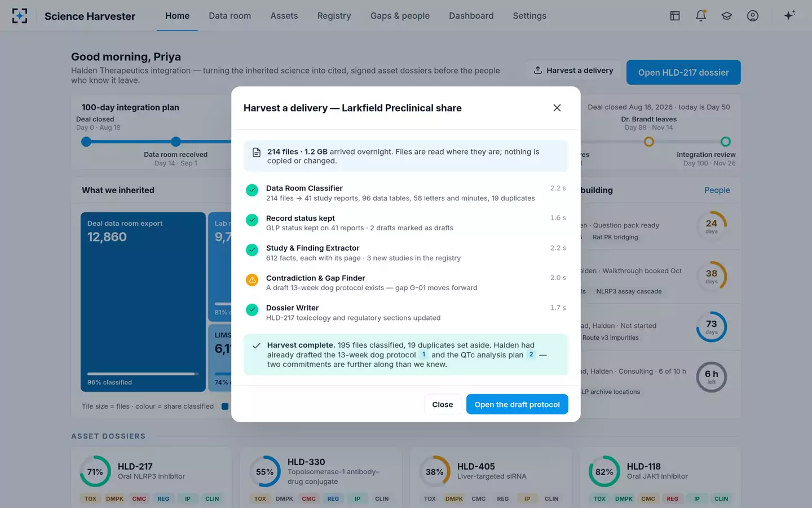812x508 pixels.
Task: Open the user profile icon
Action: click(x=753, y=16)
